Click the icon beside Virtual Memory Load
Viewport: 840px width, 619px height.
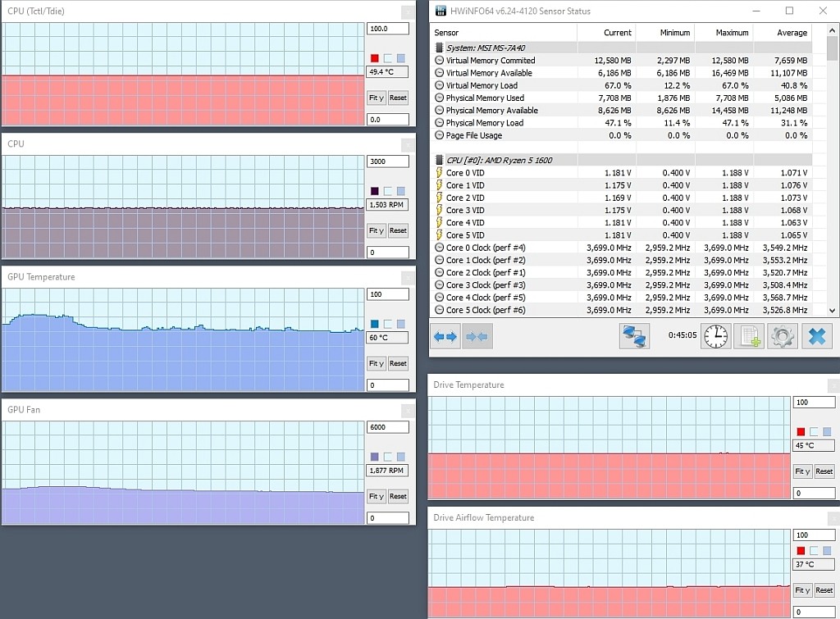pos(440,85)
